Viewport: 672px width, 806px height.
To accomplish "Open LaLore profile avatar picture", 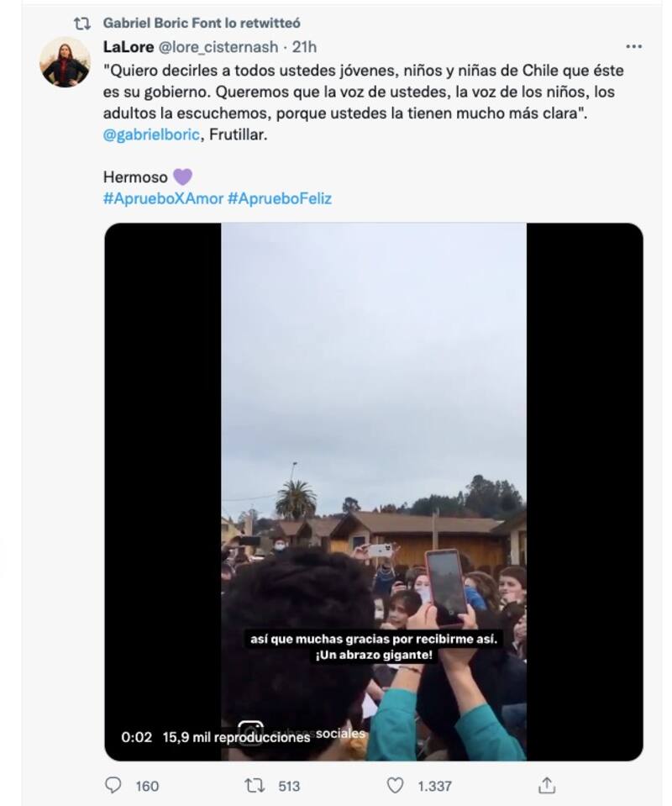I will click(66, 63).
